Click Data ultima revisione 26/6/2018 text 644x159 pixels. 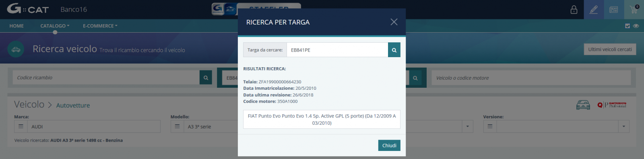(x=278, y=95)
